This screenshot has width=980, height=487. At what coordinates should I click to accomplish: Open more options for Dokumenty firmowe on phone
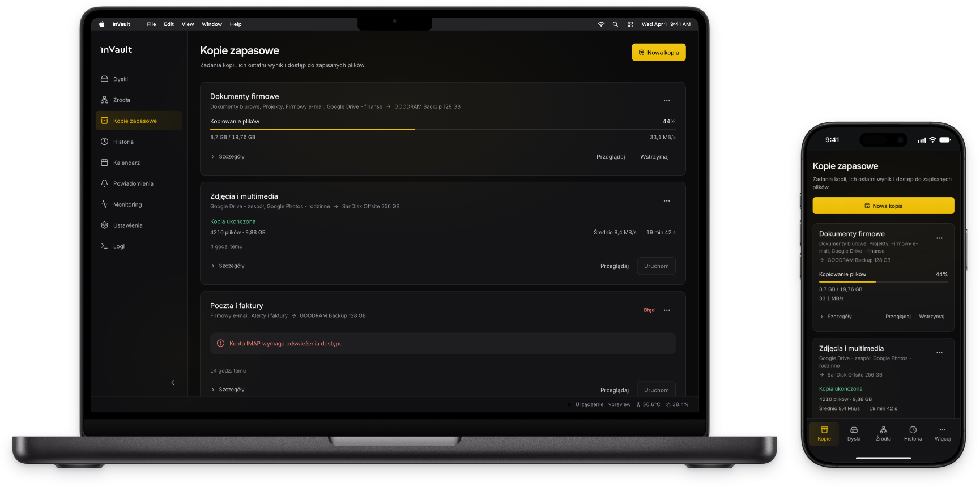(939, 238)
